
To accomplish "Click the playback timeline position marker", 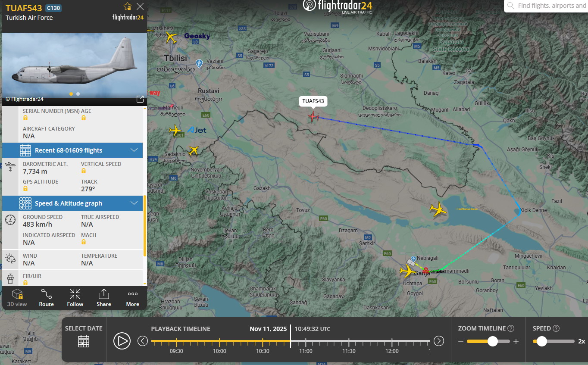I will [291, 336].
